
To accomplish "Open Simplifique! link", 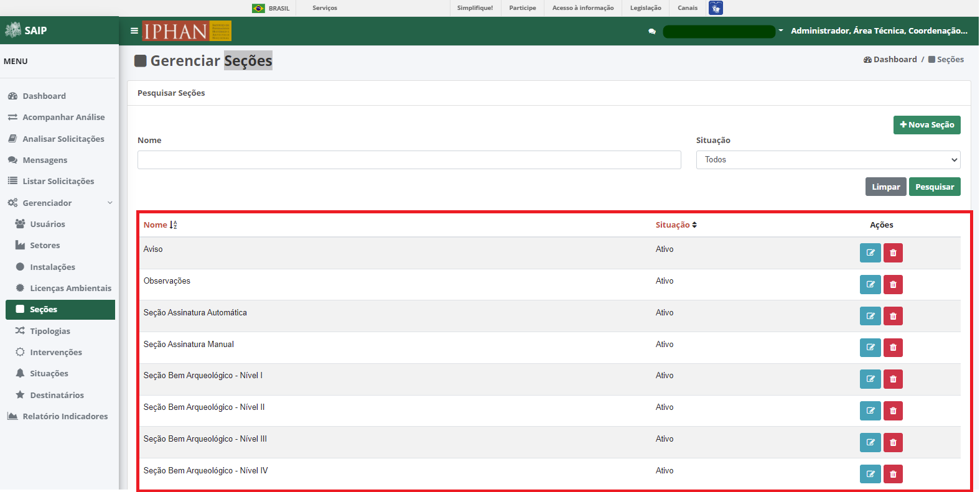I will click(x=475, y=8).
